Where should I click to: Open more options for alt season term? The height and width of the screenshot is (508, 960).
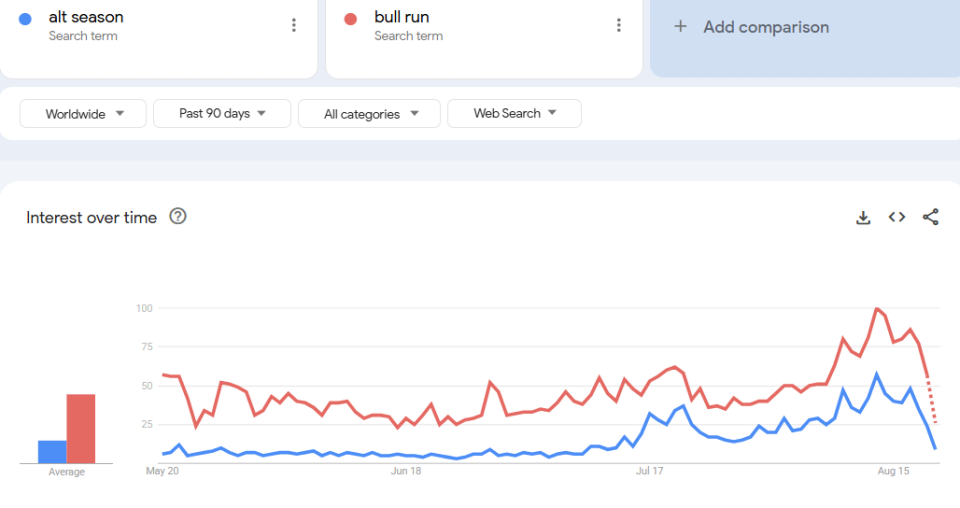pos(293,25)
